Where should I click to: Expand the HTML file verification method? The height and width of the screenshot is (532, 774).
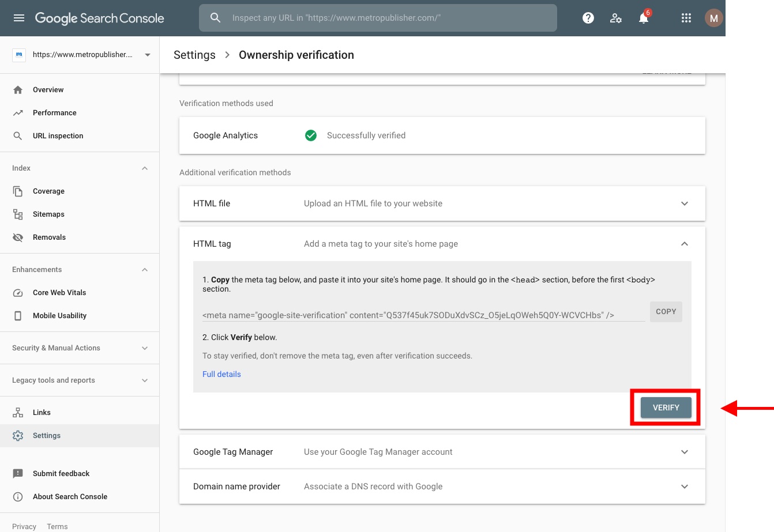tap(685, 203)
